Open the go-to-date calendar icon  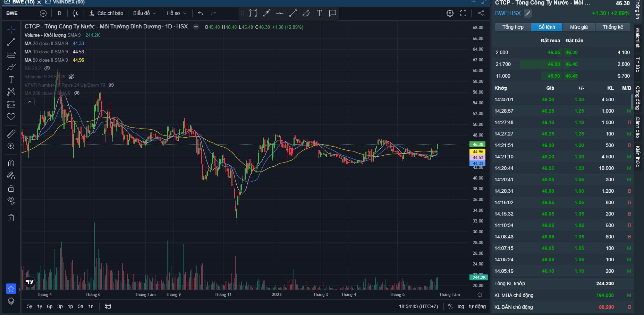click(108, 306)
